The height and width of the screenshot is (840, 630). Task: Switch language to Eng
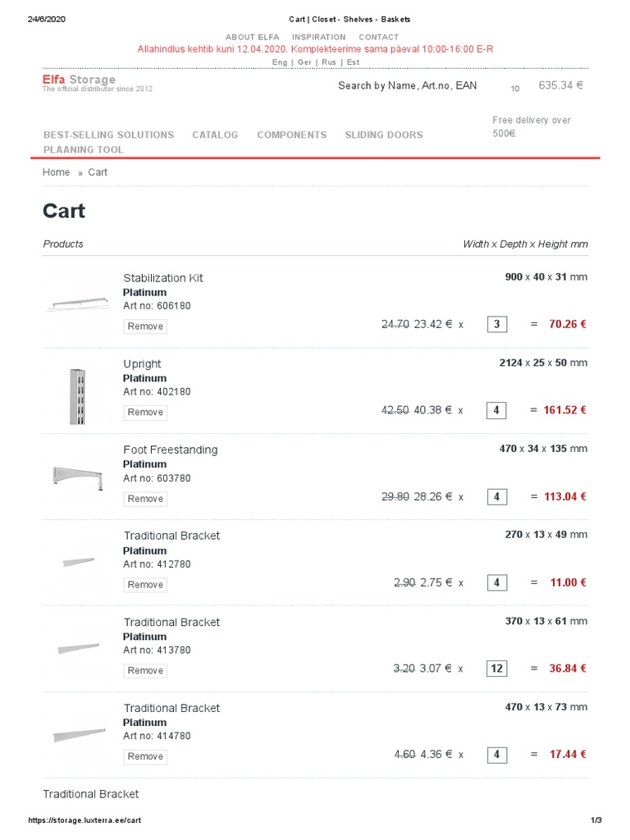tap(280, 62)
